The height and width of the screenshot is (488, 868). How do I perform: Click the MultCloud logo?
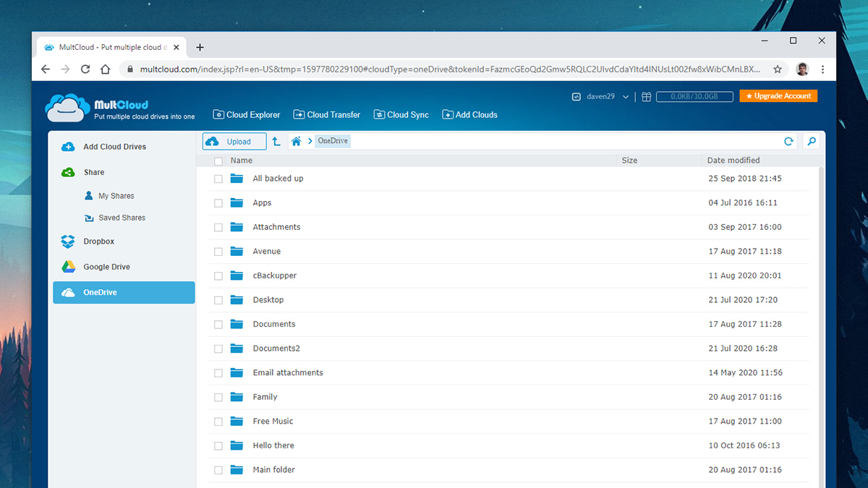(119, 108)
